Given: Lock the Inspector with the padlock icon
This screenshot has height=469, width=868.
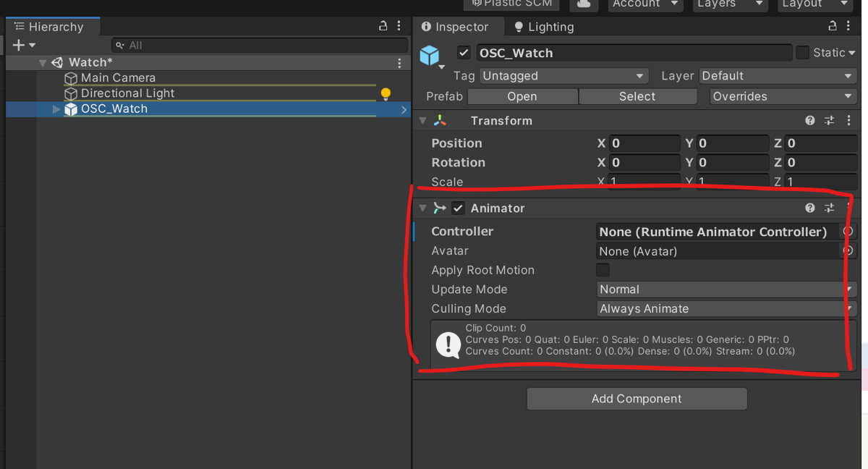Looking at the screenshot, I should tap(833, 26).
